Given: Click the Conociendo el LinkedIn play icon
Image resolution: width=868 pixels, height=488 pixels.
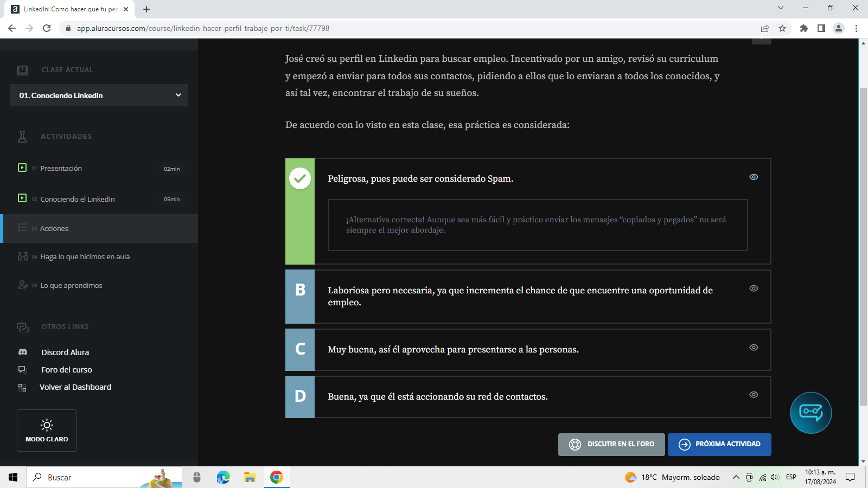Looking at the screenshot, I should (x=22, y=198).
